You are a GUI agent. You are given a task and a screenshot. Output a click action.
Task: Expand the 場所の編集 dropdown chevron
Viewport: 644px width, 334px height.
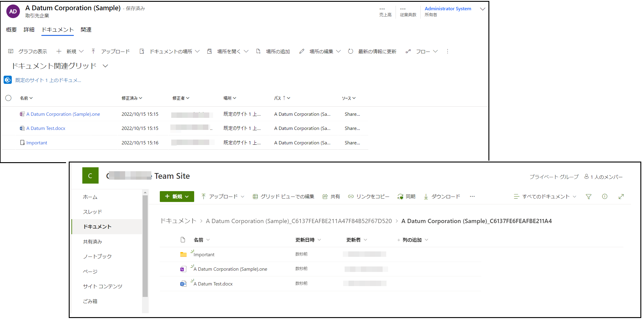click(338, 51)
